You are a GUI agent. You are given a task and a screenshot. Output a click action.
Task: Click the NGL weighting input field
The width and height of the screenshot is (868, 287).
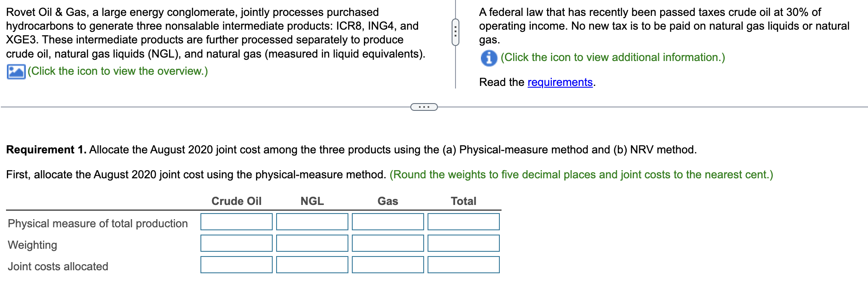coord(312,243)
